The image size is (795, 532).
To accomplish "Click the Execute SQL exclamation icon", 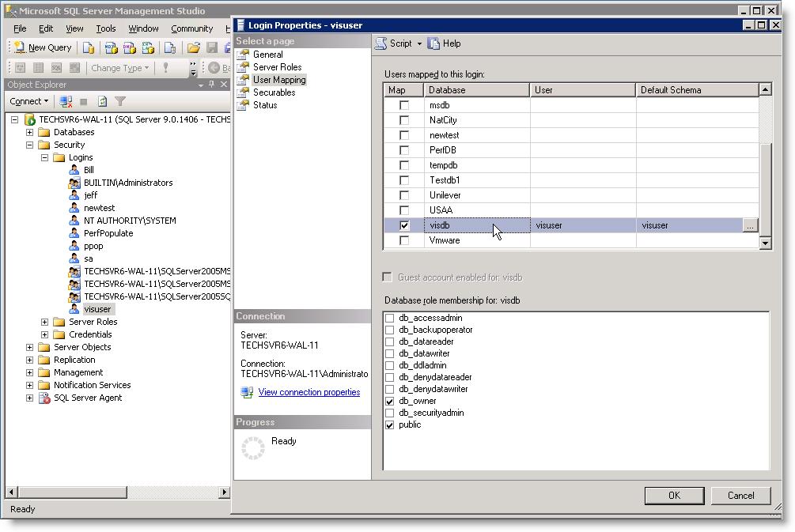I will point(165,67).
